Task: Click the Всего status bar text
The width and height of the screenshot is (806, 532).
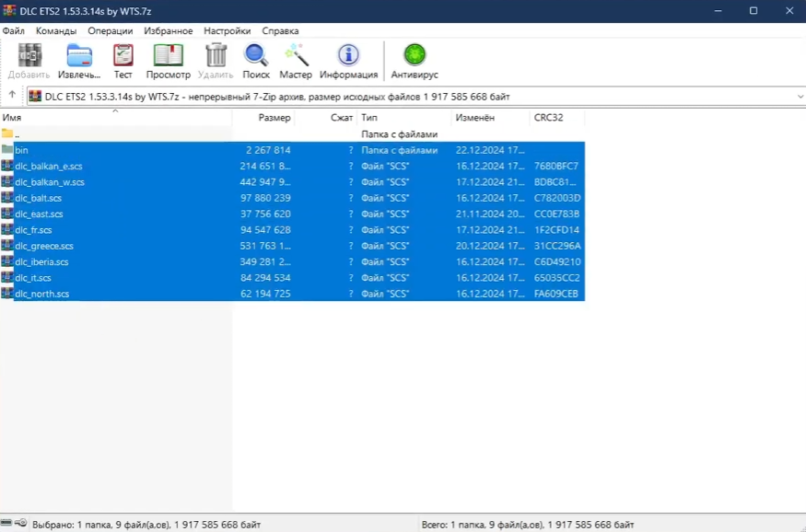Action: pos(528,525)
